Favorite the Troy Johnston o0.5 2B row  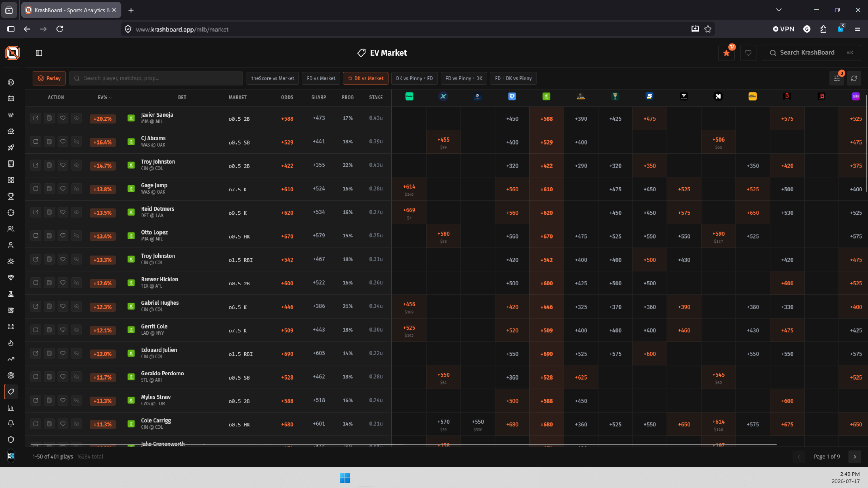coord(63,165)
